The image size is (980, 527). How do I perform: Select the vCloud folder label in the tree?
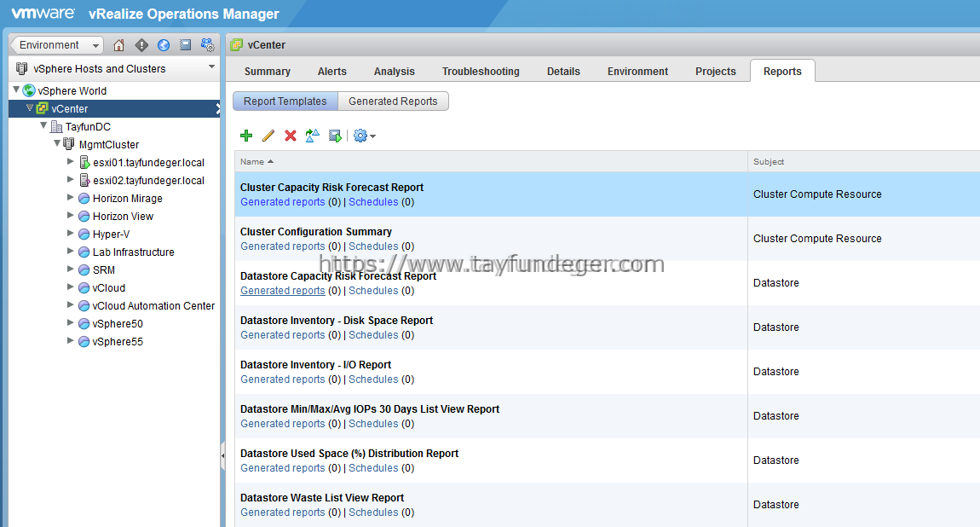109,288
